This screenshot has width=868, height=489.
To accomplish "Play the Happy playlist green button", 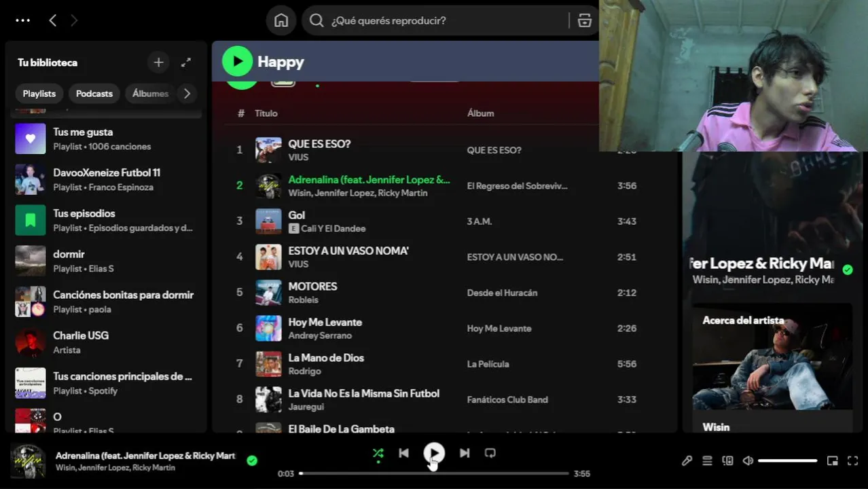I will (x=237, y=62).
